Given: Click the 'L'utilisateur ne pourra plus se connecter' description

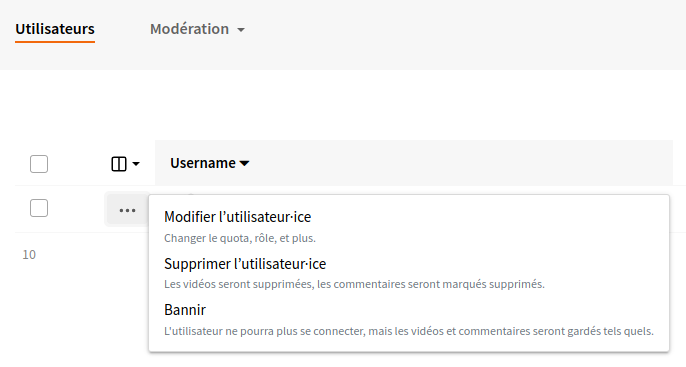Looking at the screenshot, I should click(x=409, y=331).
